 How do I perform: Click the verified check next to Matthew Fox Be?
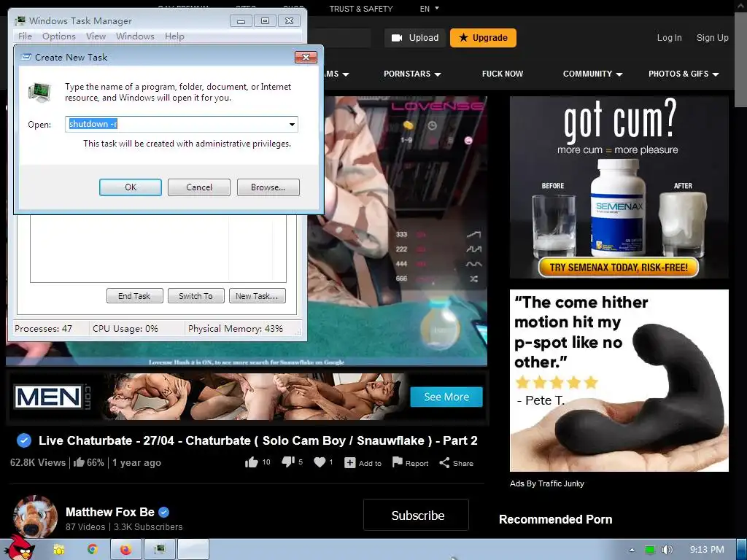[x=164, y=513]
